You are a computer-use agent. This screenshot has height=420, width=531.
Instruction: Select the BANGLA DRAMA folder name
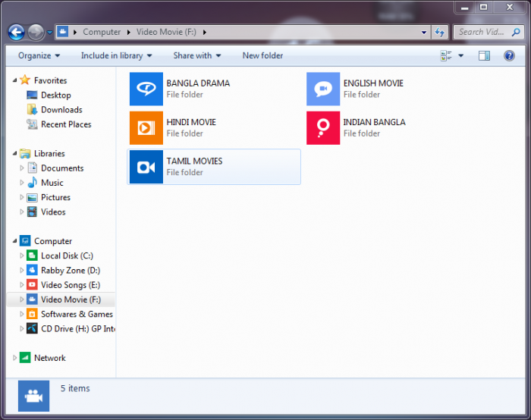click(x=198, y=83)
